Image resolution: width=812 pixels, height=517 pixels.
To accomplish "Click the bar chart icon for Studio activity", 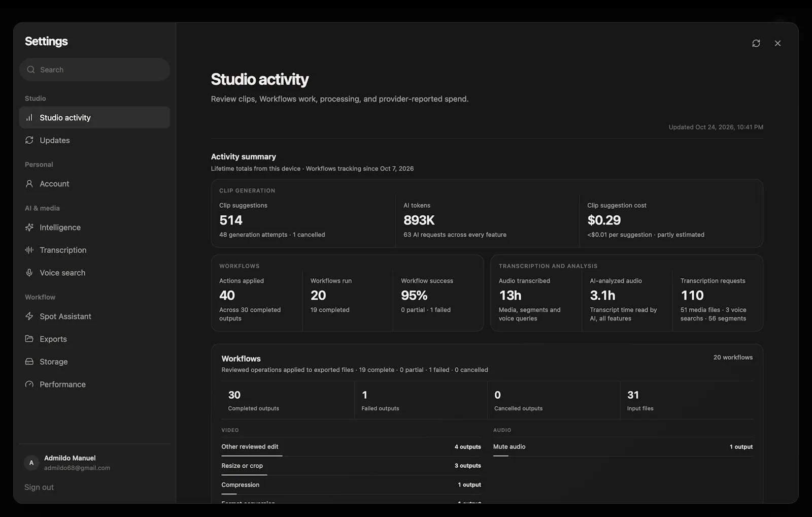I will [29, 117].
